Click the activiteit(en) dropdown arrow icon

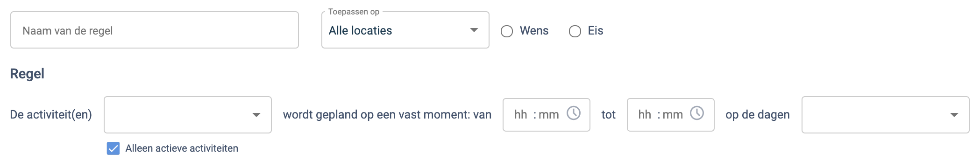pos(256,115)
